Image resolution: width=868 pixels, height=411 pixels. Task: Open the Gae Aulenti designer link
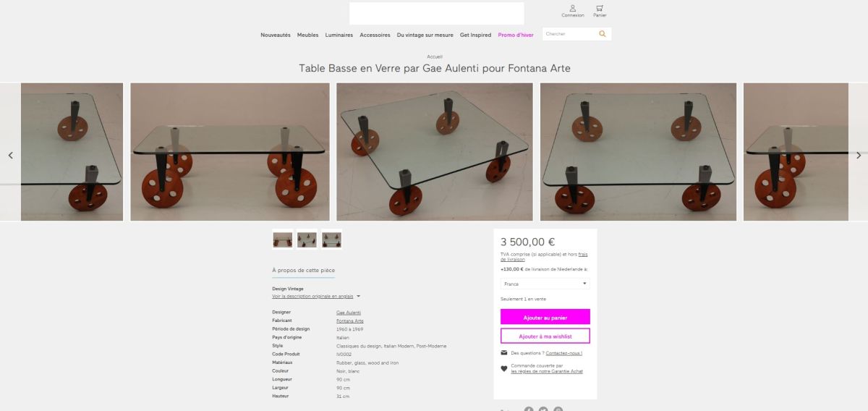click(349, 313)
